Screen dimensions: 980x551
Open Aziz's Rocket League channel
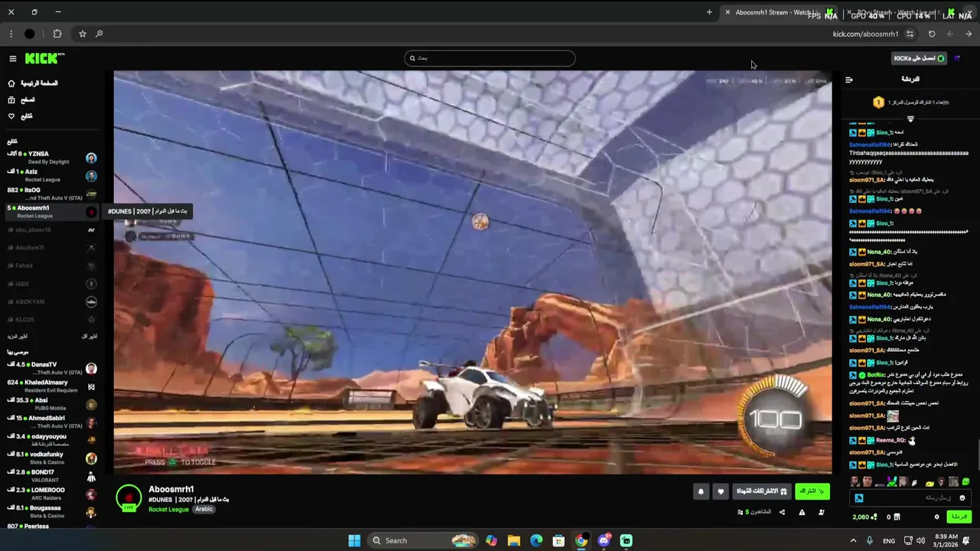coord(52,176)
